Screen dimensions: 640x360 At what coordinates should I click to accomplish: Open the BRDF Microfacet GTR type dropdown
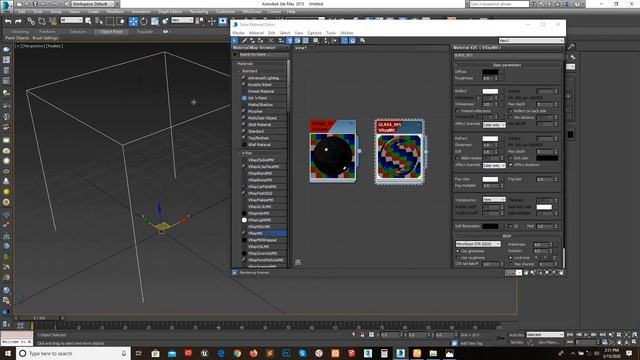click(x=478, y=244)
